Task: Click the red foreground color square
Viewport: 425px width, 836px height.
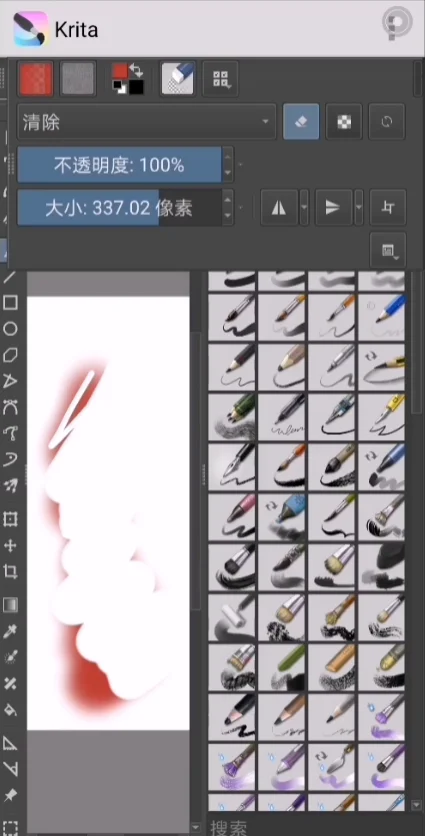Action: click(120, 71)
